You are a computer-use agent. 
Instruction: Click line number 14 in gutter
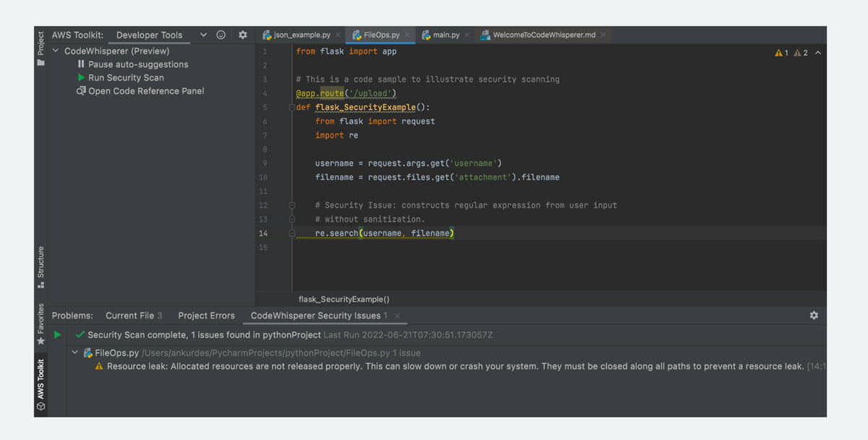tap(263, 233)
